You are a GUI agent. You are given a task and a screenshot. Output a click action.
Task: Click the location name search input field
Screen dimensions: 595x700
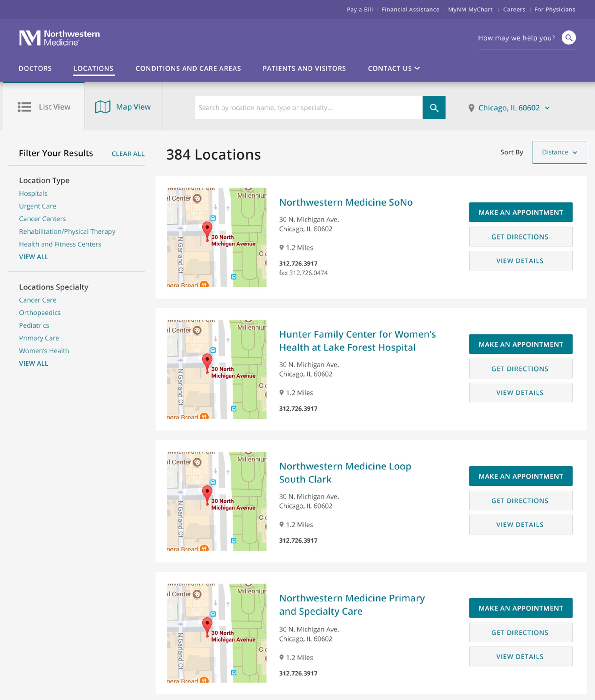308,107
